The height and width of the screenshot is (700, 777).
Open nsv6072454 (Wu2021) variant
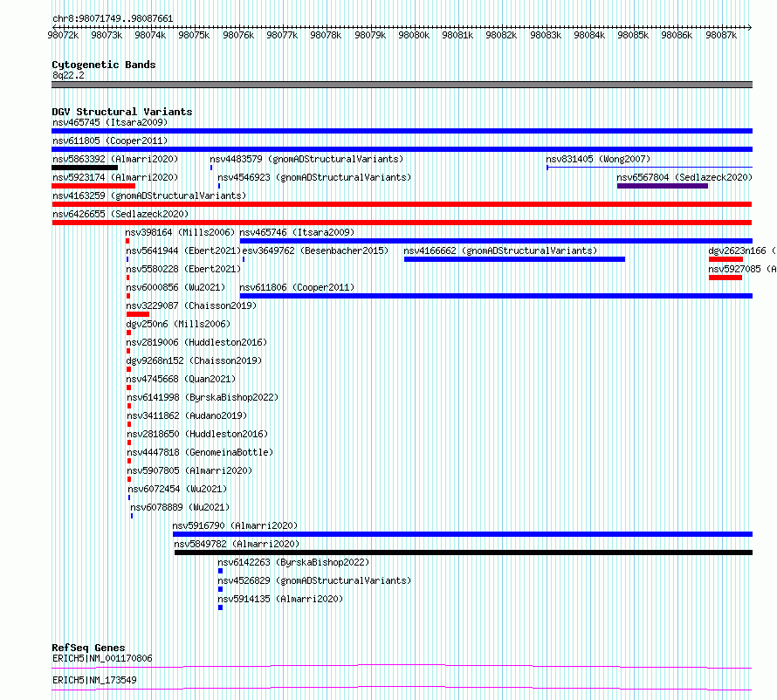coord(177,489)
